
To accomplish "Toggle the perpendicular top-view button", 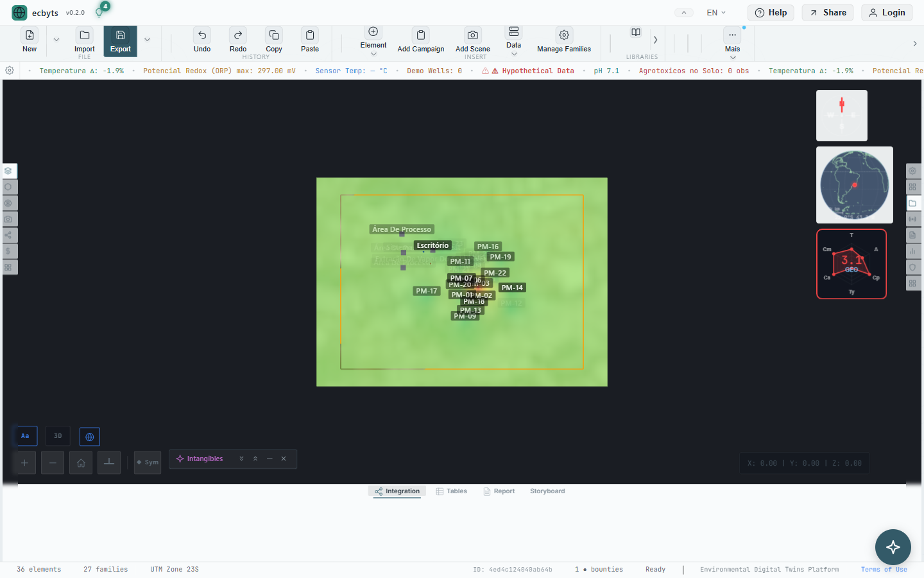I will click(109, 462).
